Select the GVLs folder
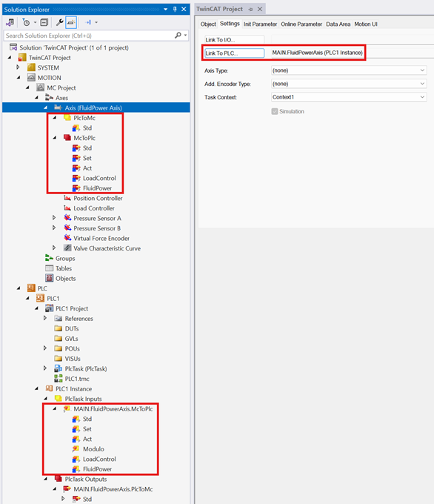This screenshot has width=434, height=504. click(71, 339)
